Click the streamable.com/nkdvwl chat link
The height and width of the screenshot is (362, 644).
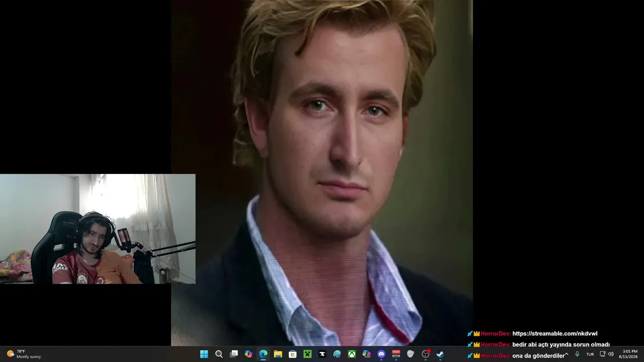coord(554,333)
